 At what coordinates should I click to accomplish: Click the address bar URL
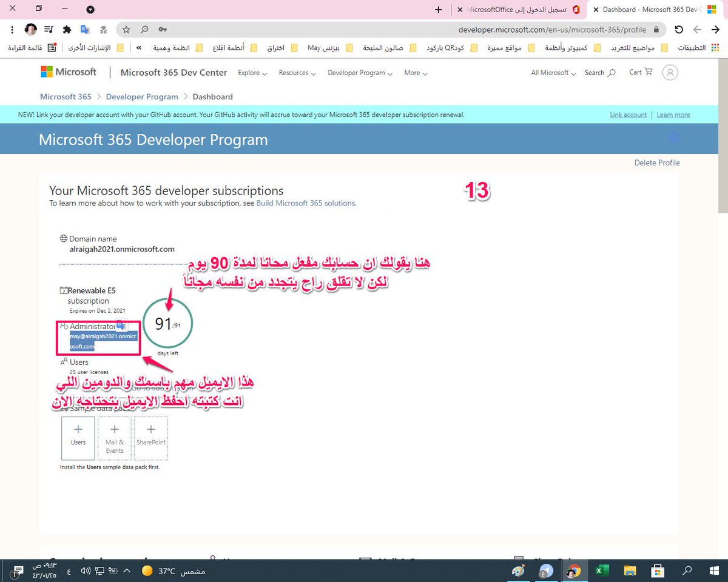(x=553, y=29)
